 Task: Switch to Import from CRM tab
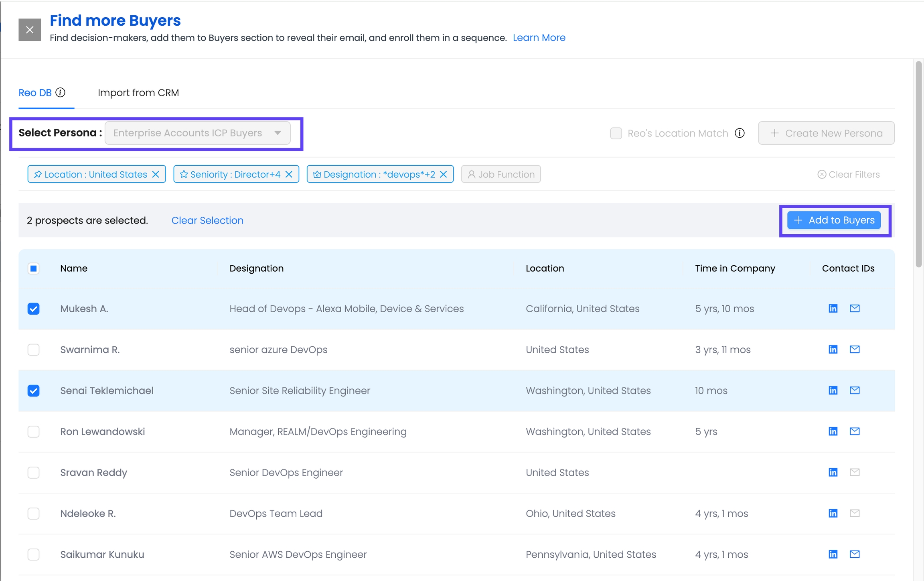pyautogui.click(x=138, y=93)
